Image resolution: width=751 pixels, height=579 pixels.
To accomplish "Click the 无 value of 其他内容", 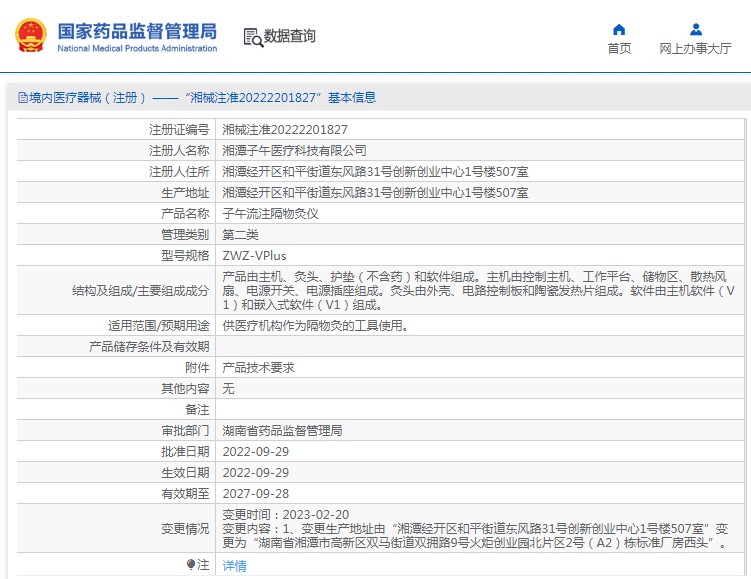I will click(x=228, y=388).
